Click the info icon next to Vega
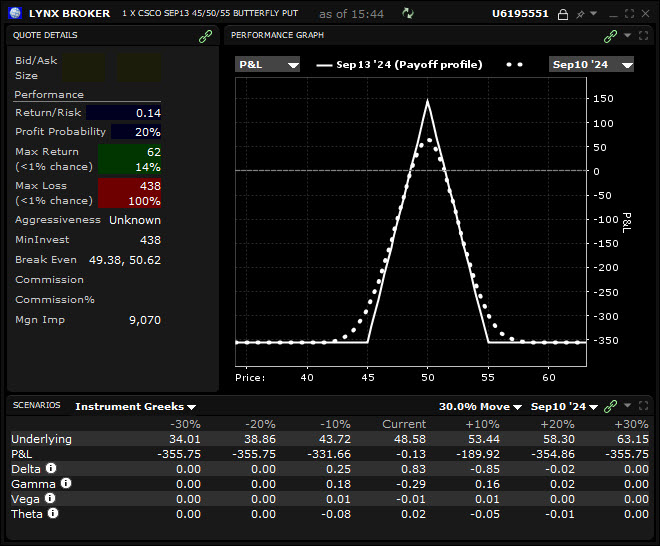Screen dimensions: 660x546 [x=49, y=498]
